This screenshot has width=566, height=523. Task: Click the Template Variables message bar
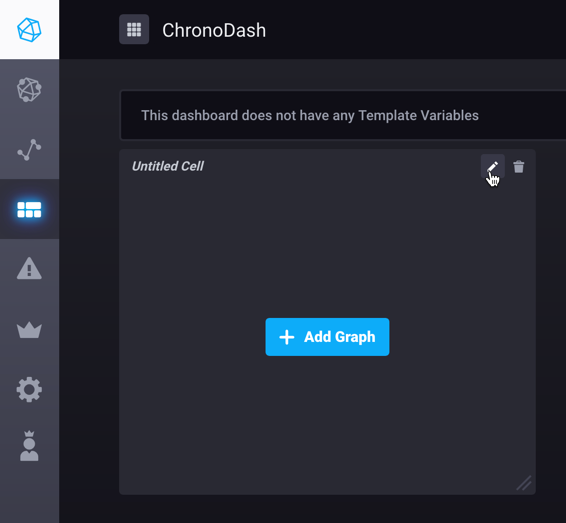343,115
